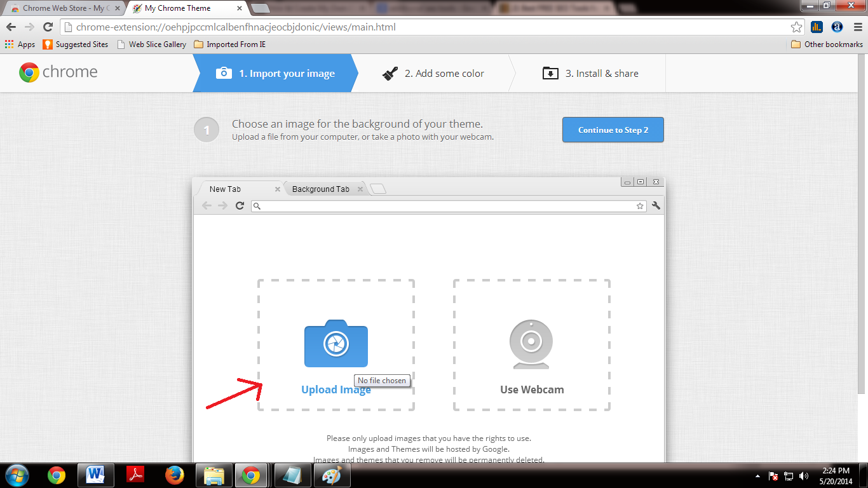Image resolution: width=868 pixels, height=488 pixels.
Task: Open Web Slice Gallery bookmark
Action: tap(152, 44)
